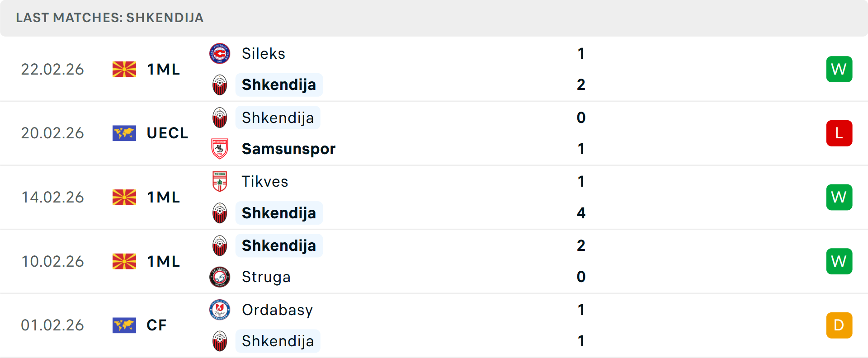Screen dimensions: 868x358
Task: Click the Struga team name
Action: point(266,277)
